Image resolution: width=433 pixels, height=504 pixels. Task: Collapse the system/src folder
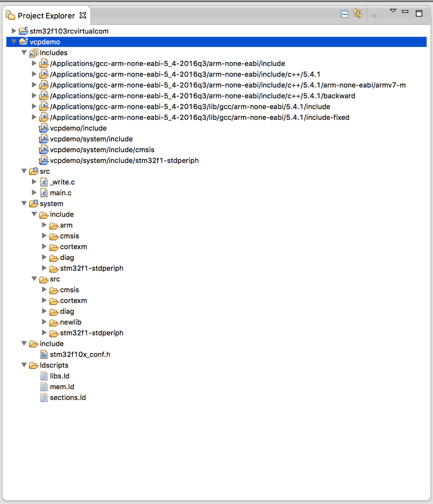(34, 279)
